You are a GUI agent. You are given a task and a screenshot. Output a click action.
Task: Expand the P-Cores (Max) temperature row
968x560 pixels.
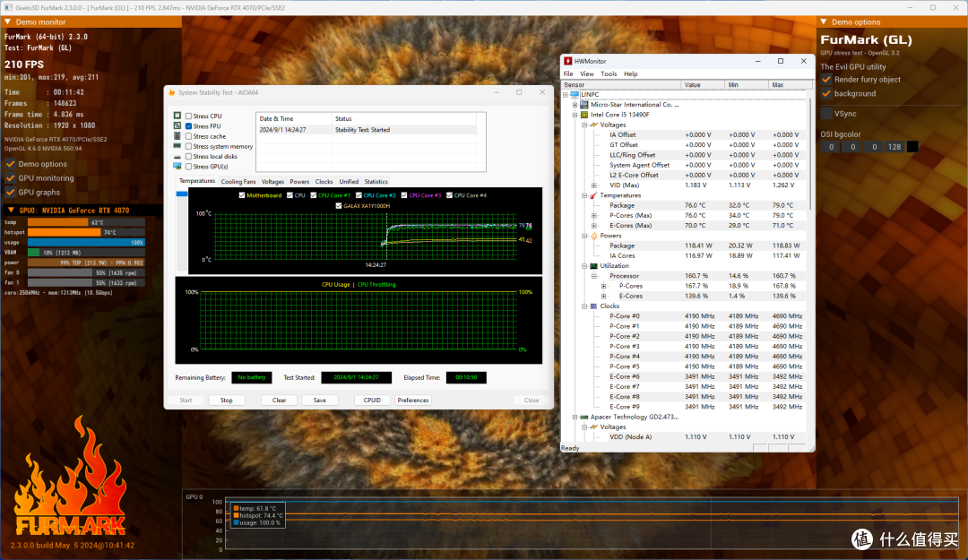[x=594, y=215]
